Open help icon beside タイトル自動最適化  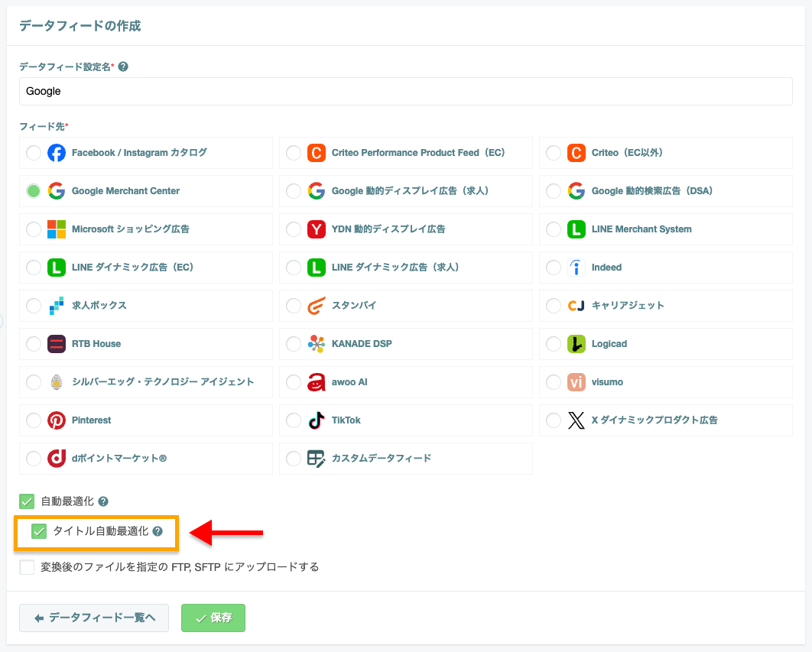click(158, 531)
